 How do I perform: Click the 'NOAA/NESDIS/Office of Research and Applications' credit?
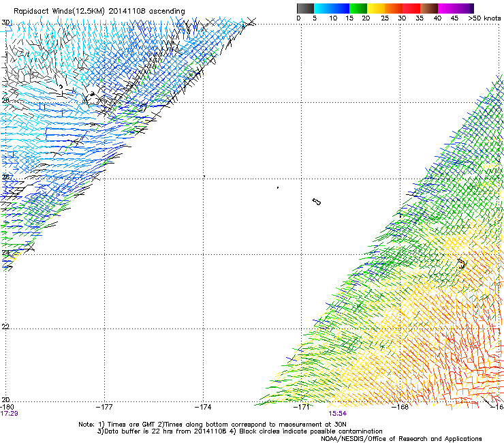point(401,439)
